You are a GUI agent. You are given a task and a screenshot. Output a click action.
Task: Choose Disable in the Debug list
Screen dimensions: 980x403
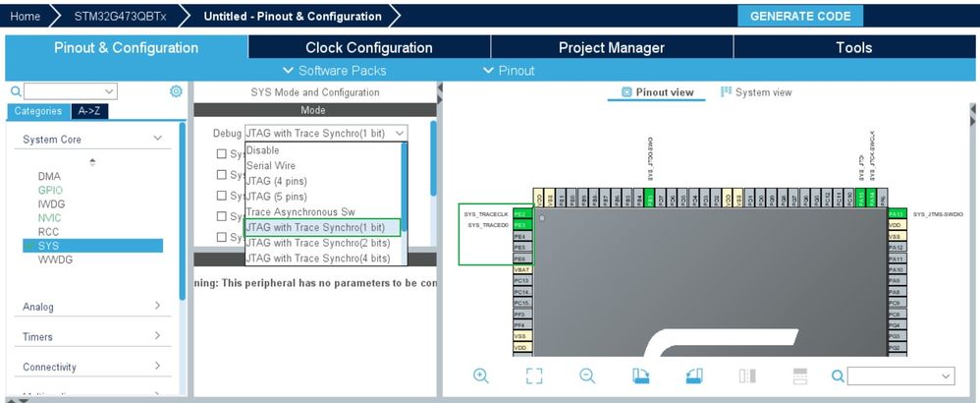(262, 150)
